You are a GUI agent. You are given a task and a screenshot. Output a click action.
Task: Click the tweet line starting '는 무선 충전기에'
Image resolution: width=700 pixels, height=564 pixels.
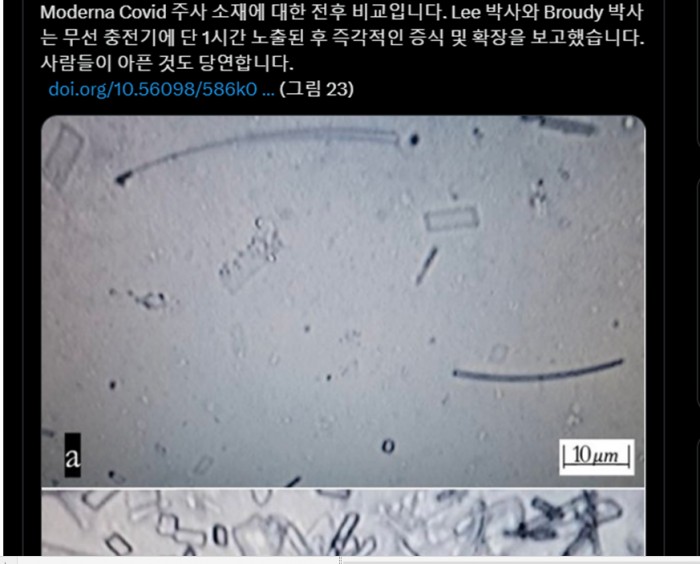tap(342, 38)
